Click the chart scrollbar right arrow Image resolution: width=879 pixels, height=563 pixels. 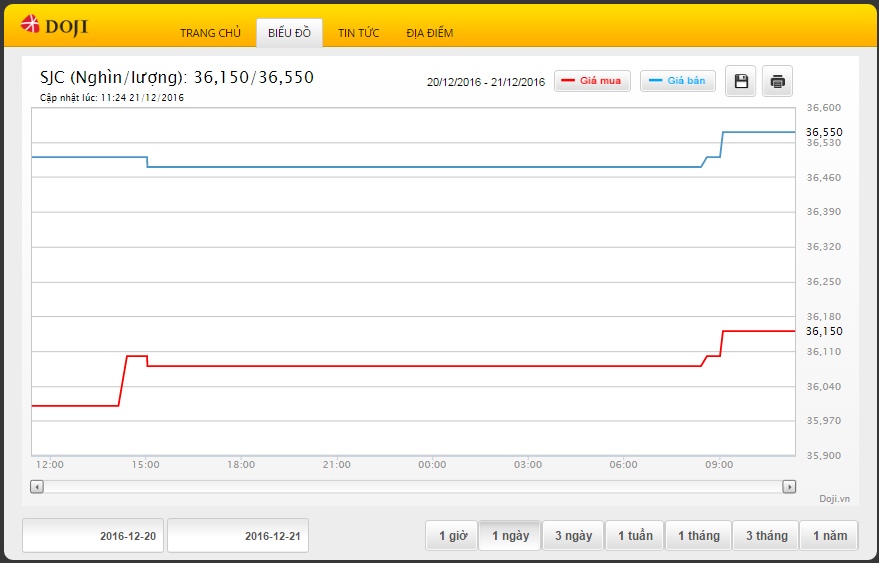pos(789,487)
